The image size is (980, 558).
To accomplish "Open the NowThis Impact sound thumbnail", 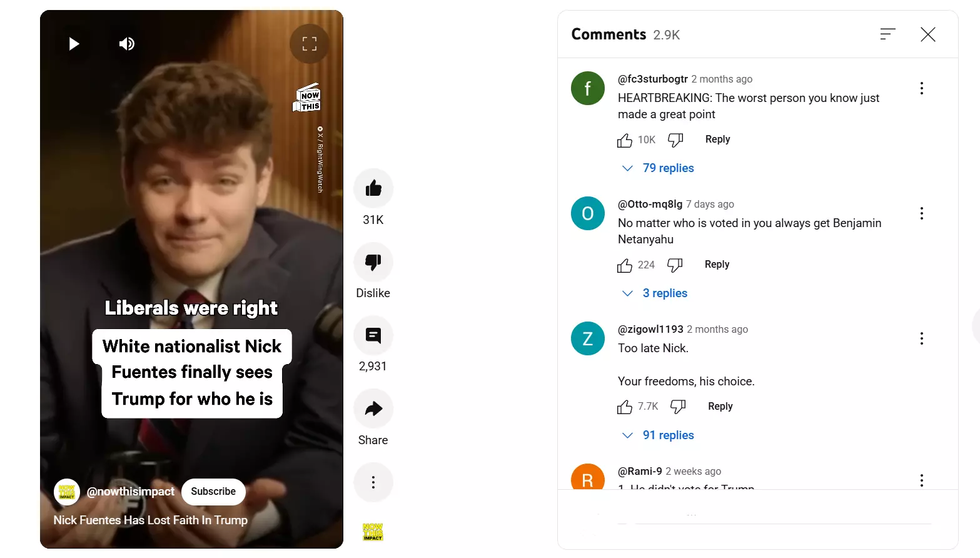I will (373, 532).
